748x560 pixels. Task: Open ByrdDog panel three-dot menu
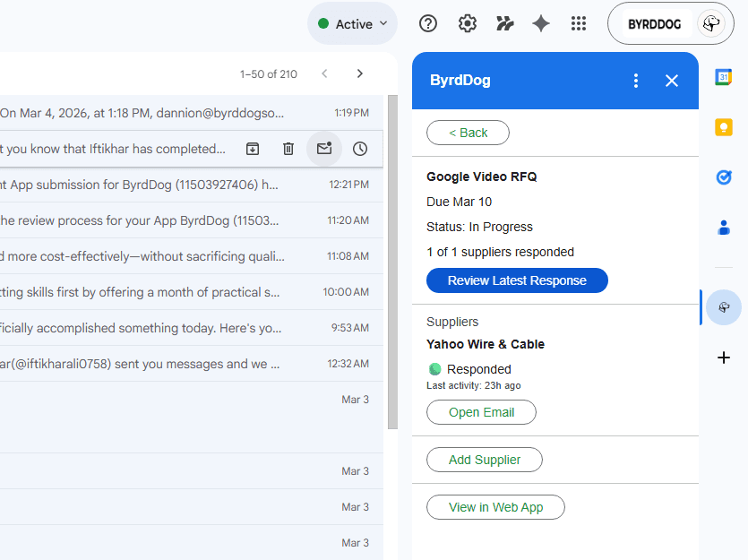point(635,81)
